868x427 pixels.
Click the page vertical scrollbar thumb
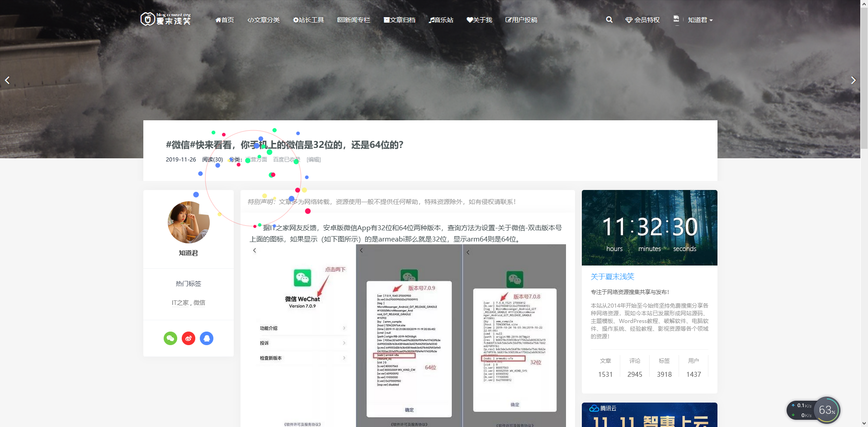tap(864, 78)
